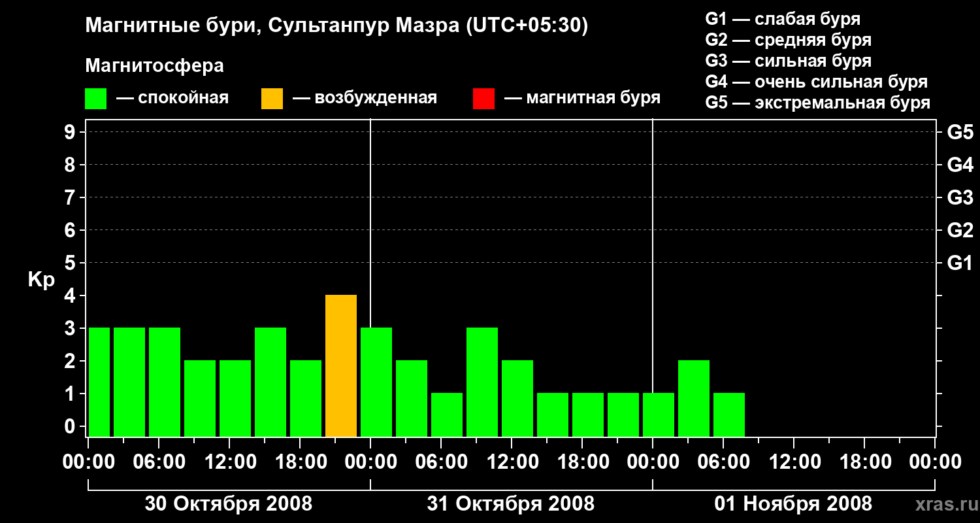Click the 'G1' label on right axis

click(960, 263)
